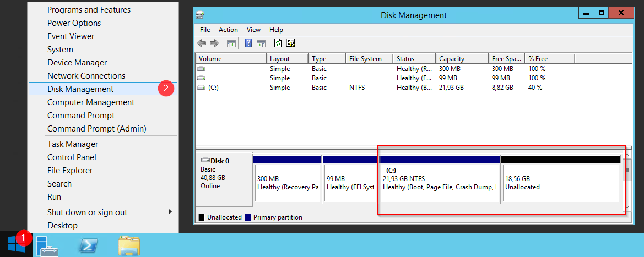
Task: Toggle the Show/Hide Action Pane icon
Action: pyautogui.click(x=261, y=43)
